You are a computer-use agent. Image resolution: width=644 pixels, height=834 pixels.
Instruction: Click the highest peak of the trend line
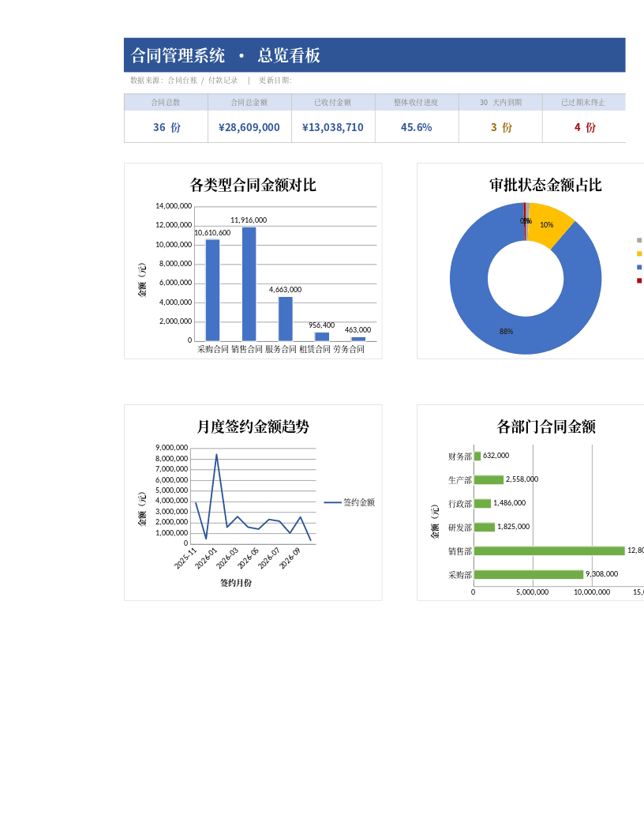pos(216,455)
